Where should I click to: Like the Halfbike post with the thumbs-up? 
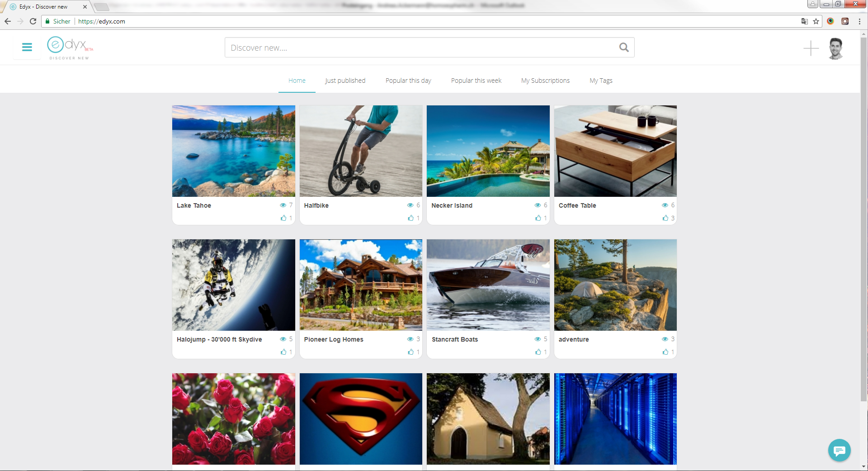411,218
